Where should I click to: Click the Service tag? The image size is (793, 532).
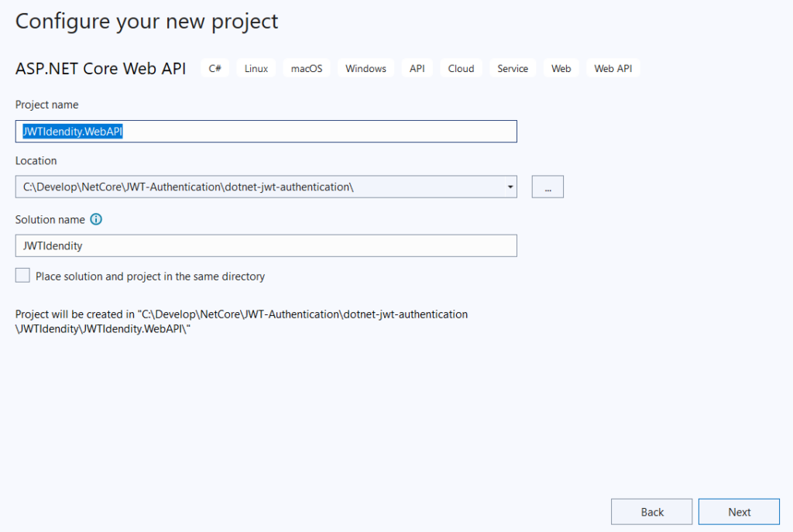pos(513,68)
